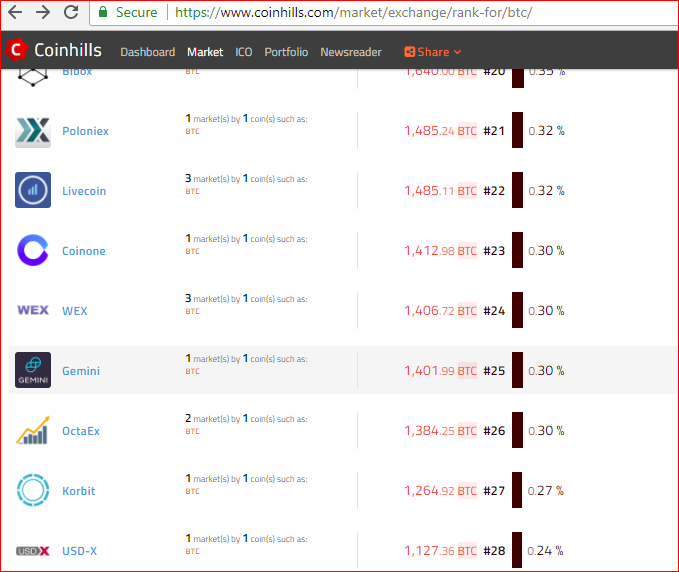The width and height of the screenshot is (679, 572).
Task: Click BTC coin tag under Gemini
Action: point(192,371)
